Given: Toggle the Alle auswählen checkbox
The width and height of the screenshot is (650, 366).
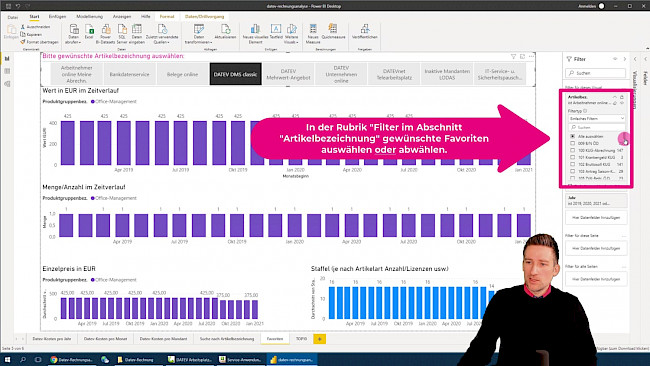Looking at the screenshot, I should click(572, 136).
